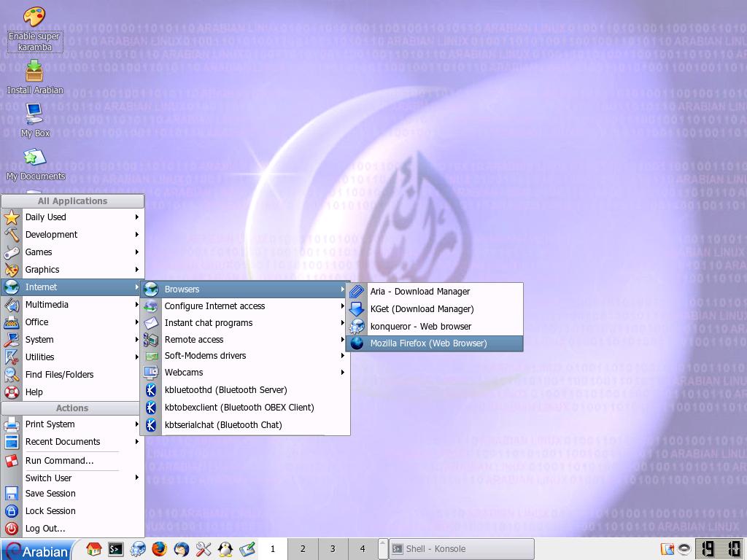Switch to virtual desktop 4

click(x=363, y=549)
